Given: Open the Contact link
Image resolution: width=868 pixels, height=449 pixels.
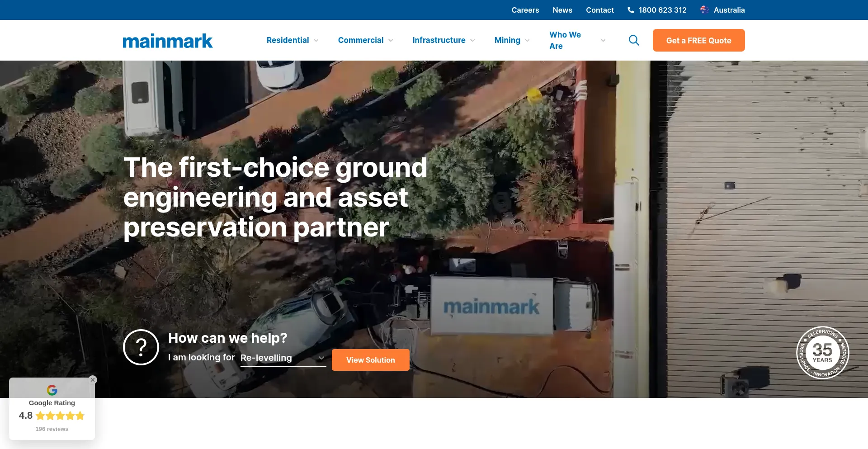Looking at the screenshot, I should [x=600, y=10].
